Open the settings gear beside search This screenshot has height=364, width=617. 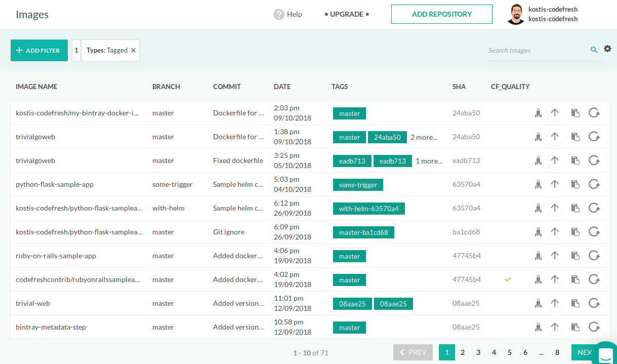coord(607,49)
